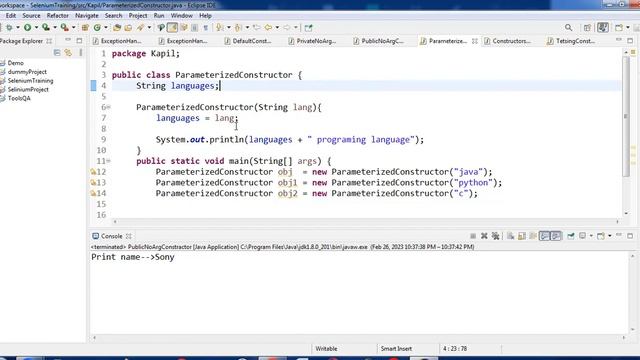Click the Previous Annotation toolbar icon
Screen dimensions: 640x360
(x=238, y=27)
